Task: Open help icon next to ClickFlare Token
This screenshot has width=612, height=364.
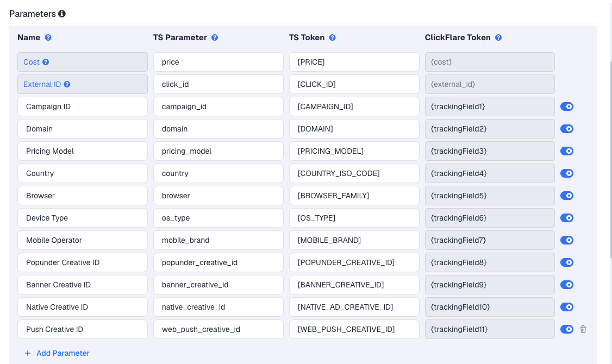Action: pyautogui.click(x=498, y=37)
